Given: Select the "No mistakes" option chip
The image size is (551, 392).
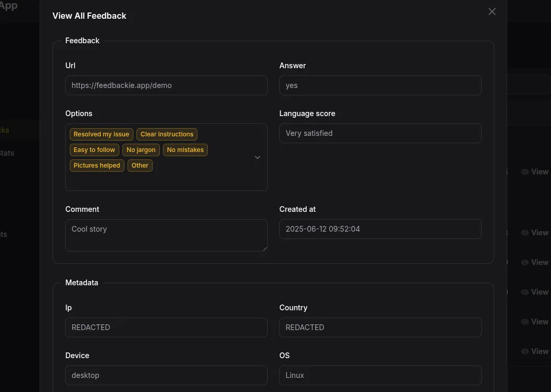Looking at the screenshot, I should click(185, 149).
